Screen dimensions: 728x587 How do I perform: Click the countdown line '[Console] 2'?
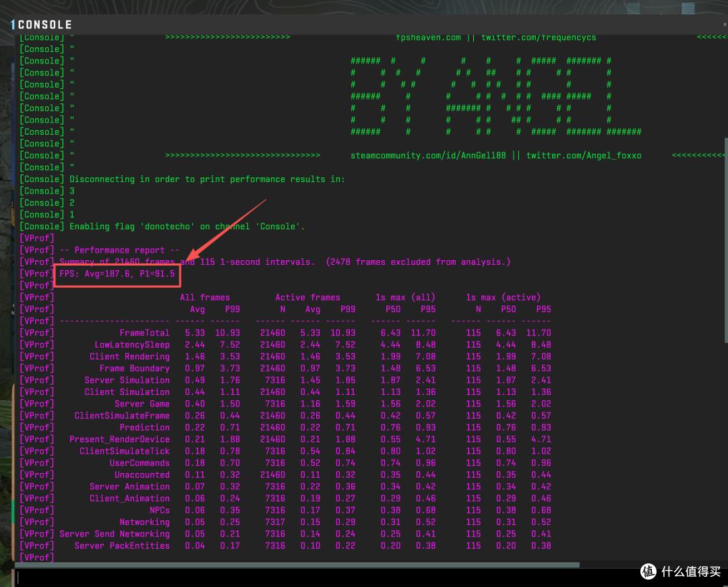pos(47,203)
